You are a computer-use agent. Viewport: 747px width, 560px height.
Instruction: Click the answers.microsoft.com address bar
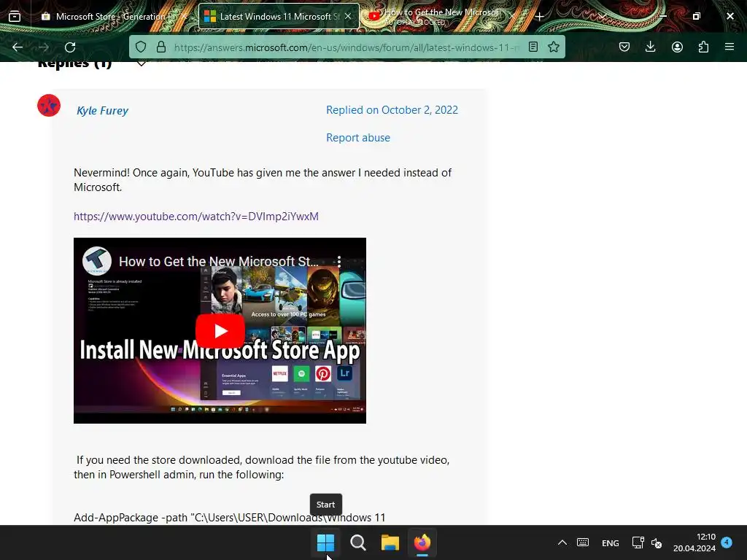(x=346, y=47)
